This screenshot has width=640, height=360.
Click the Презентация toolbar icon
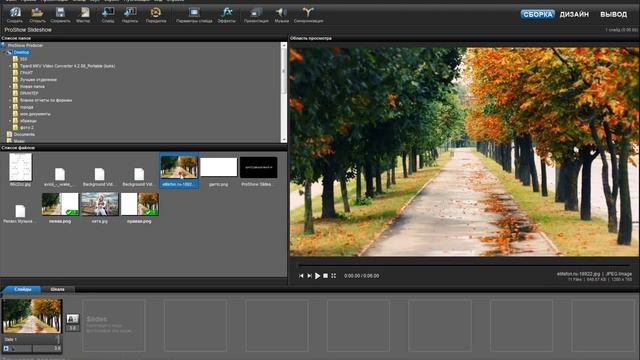pos(256,15)
